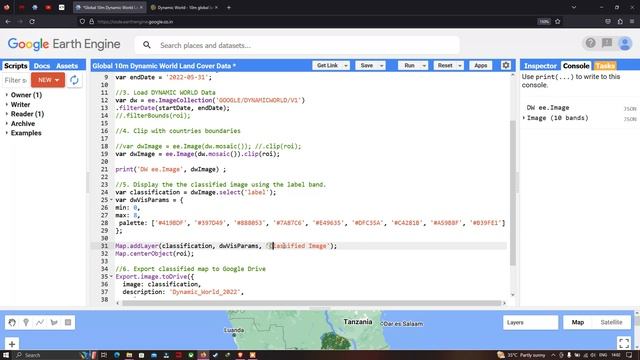Zoom in on the map

12,344
